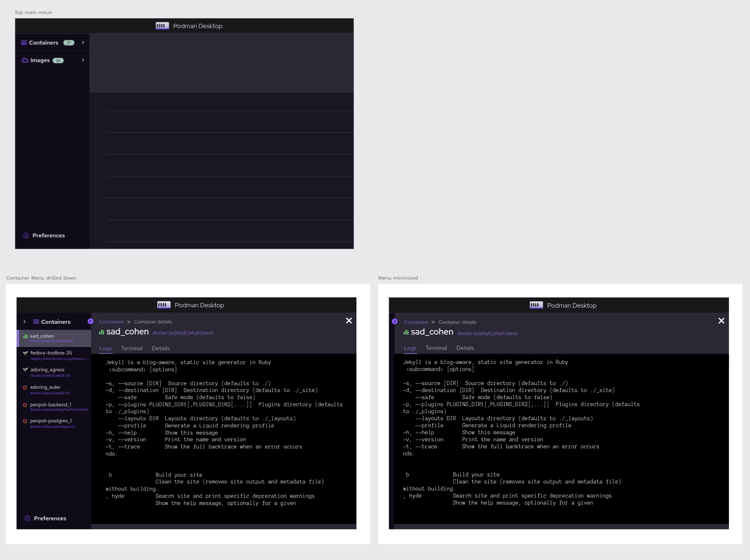
Task: Open the Details tab
Action: pyautogui.click(x=161, y=348)
